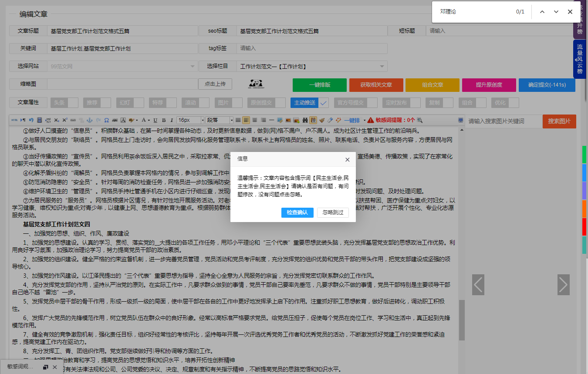This screenshot has width=588, height=374.
Task: Select the italic formatting icon
Action: click(x=171, y=120)
